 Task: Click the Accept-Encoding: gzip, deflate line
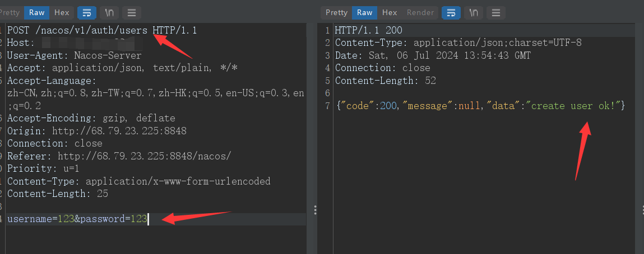[x=91, y=119]
